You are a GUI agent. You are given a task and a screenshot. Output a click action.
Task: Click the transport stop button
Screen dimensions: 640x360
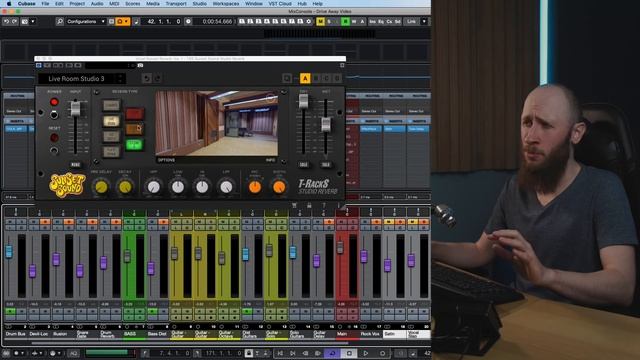pyautogui.click(x=349, y=353)
